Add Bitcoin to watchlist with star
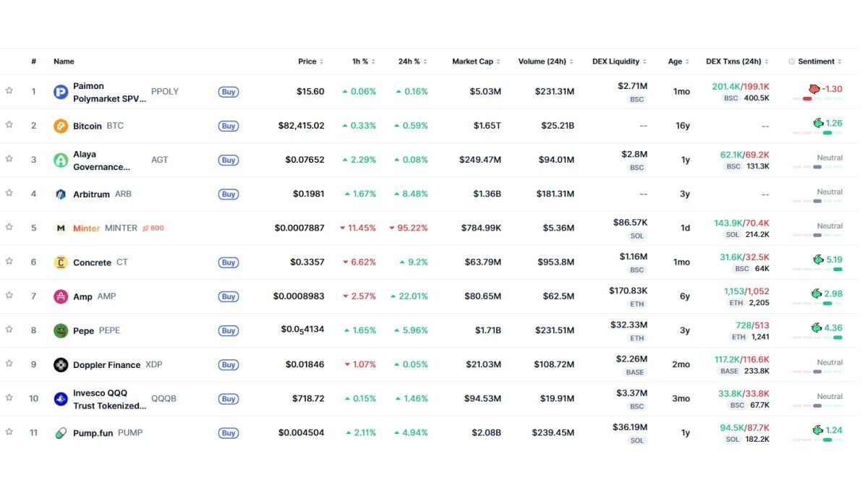 coord(9,125)
